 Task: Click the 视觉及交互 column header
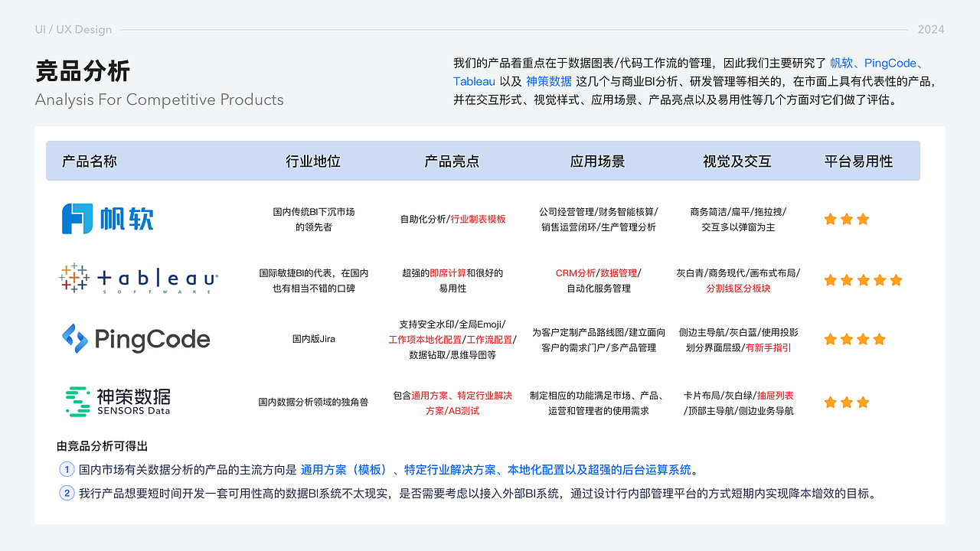[737, 161]
